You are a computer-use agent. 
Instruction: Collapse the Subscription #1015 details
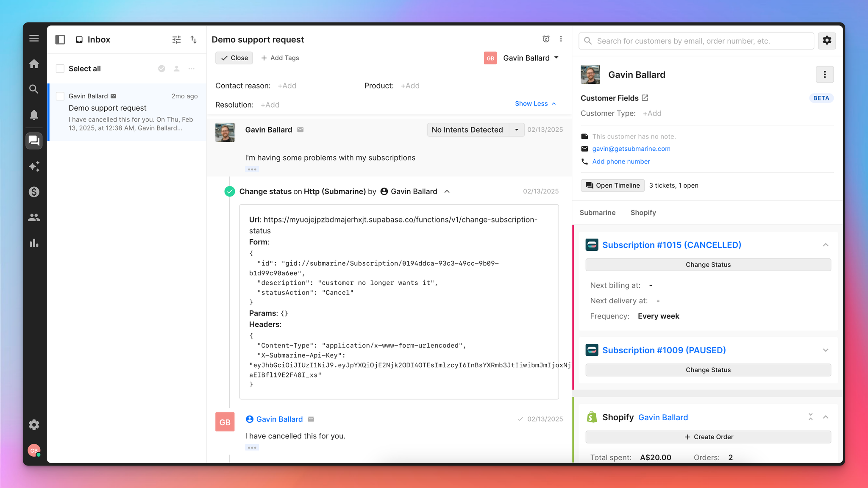click(x=825, y=245)
